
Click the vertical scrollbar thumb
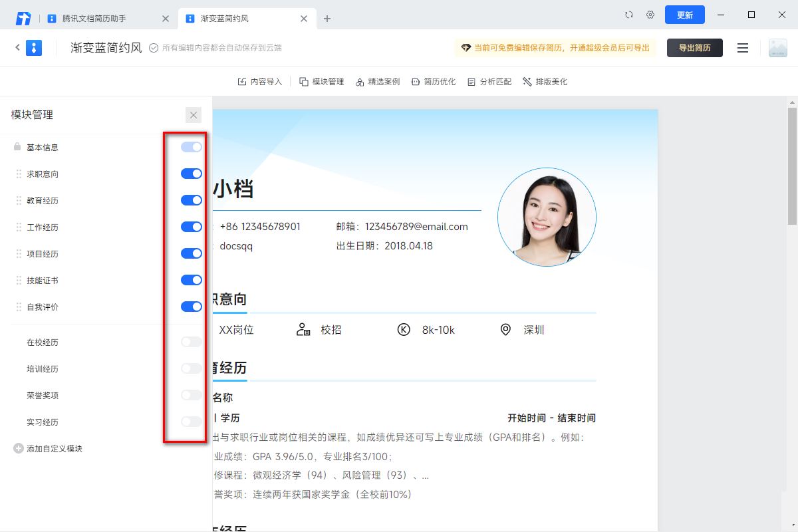coord(792,166)
